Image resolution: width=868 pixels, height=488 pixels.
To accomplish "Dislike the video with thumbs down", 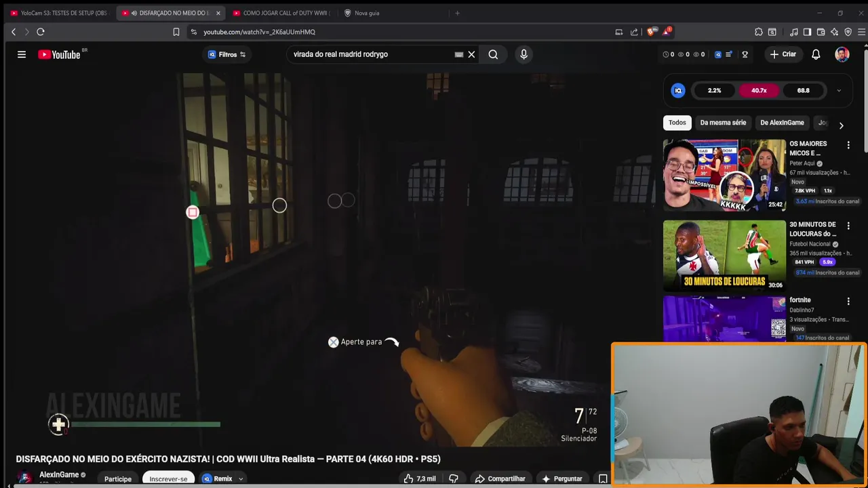I will click(454, 479).
